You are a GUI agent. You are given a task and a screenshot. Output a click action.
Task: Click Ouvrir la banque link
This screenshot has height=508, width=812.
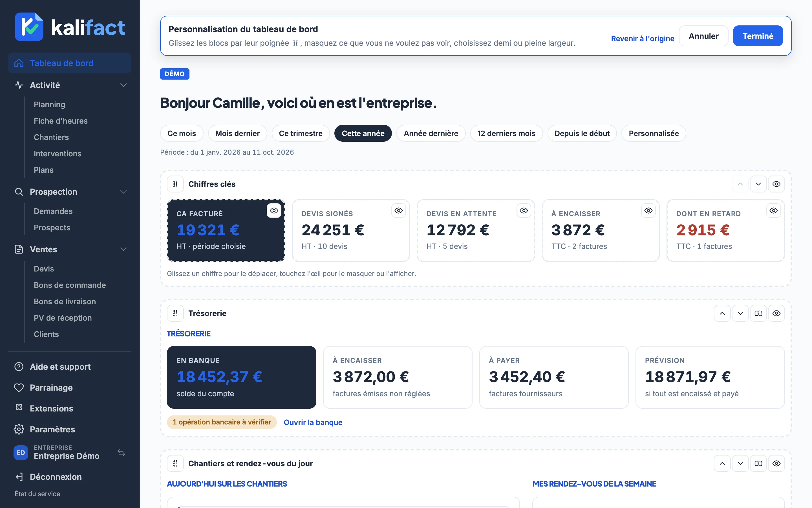click(x=313, y=422)
